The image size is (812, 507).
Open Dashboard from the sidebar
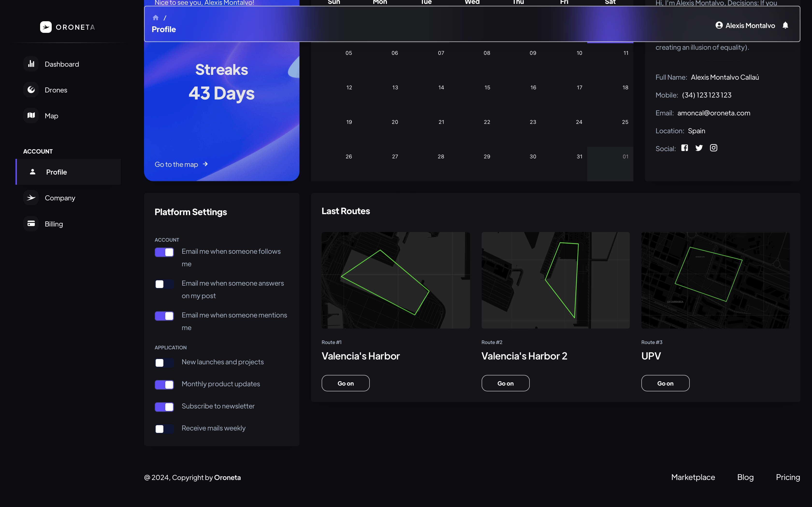(x=62, y=64)
